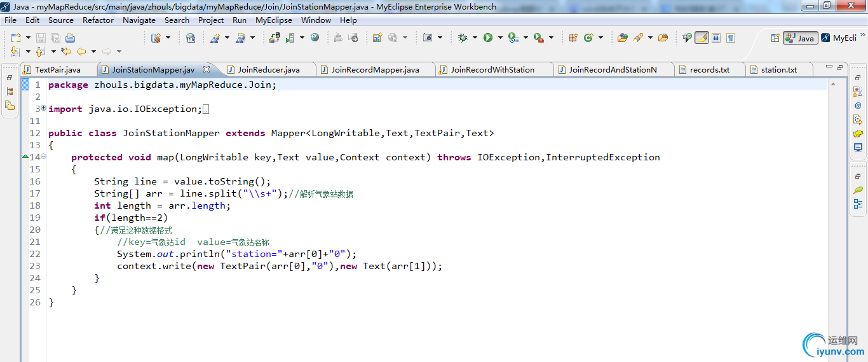Viewport: 868px width, 362px height.
Task: Click the Print toolbar icon
Action: click(70, 38)
